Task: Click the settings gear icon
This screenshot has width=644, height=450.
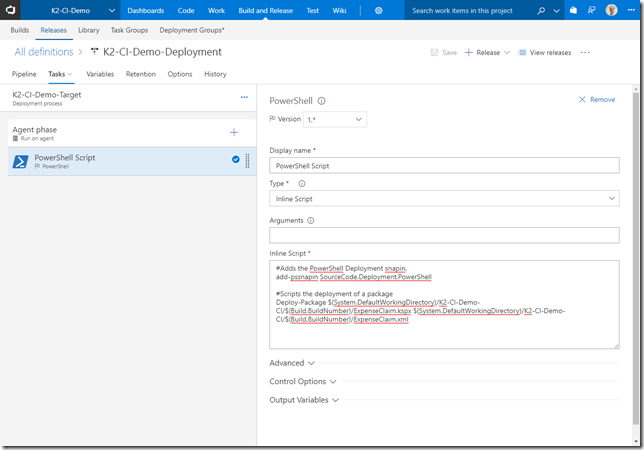Action: click(x=379, y=10)
